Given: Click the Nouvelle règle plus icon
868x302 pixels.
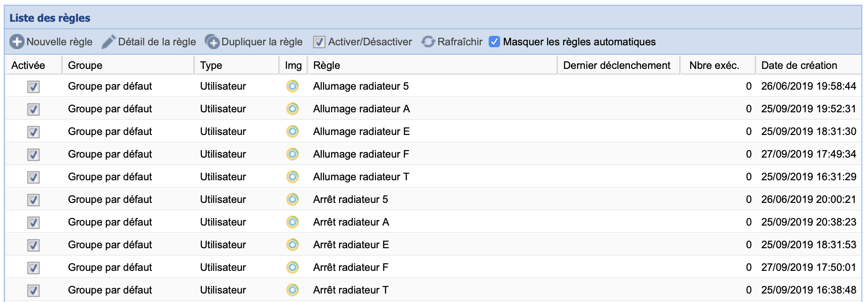Looking at the screenshot, I should (17, 42).
